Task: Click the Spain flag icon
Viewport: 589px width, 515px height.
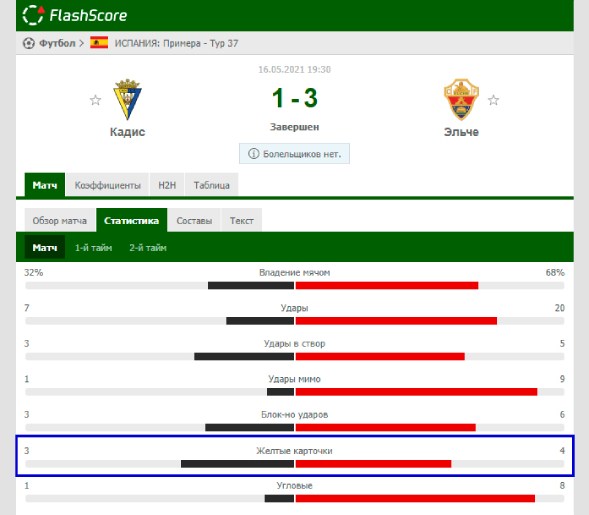Action: pos(99,42)
